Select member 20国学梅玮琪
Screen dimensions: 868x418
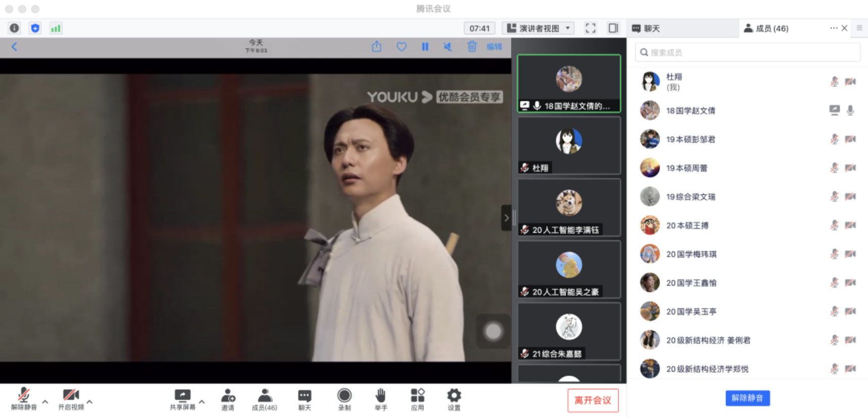(747, 254)
